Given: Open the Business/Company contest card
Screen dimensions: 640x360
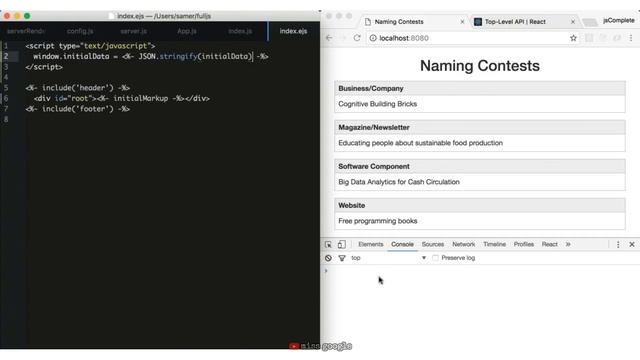Looking at the screenshot, I should 480,97.
